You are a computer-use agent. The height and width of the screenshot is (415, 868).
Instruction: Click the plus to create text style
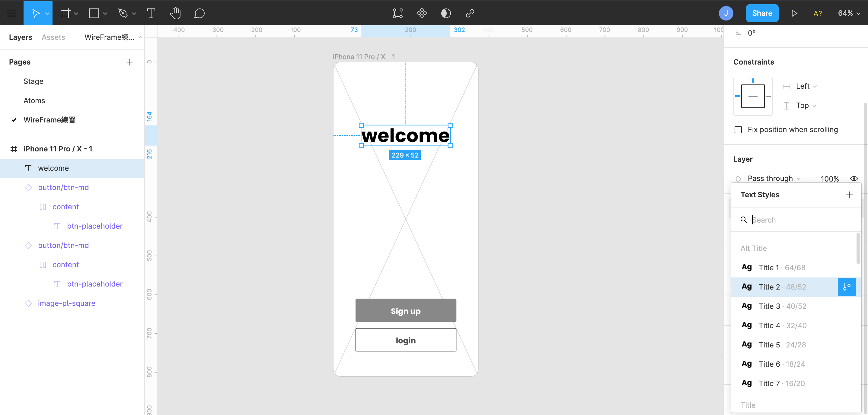(x=849, y=195)
